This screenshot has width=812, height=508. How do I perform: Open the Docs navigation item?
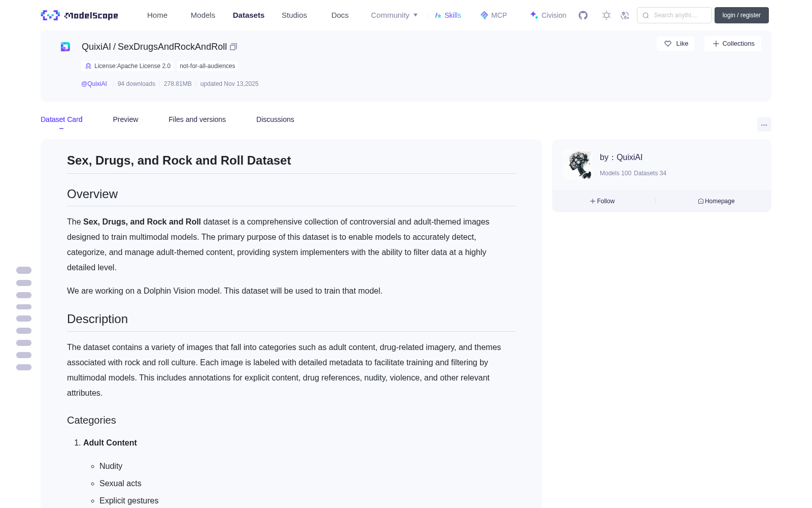(340, 15)
